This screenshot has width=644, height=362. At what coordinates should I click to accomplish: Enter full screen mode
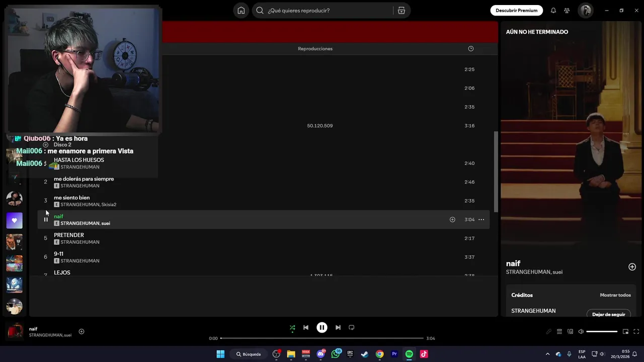point(636,331)
